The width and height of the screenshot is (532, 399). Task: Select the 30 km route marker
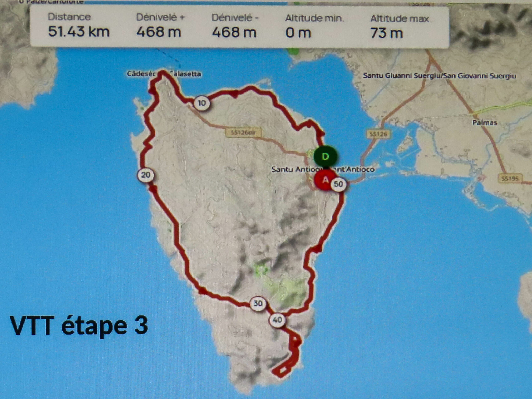pos(258,303)
